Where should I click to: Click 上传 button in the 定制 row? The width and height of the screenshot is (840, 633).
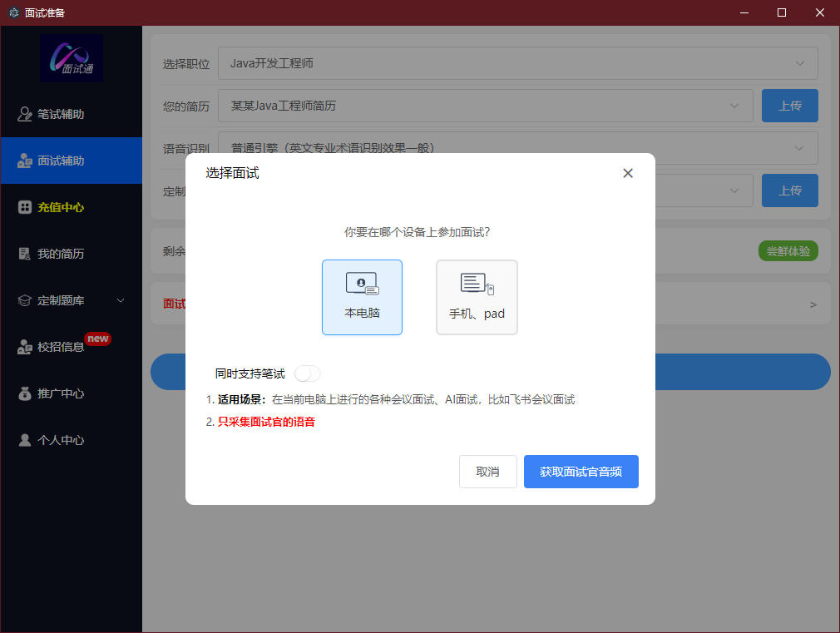tap(789, 190)
